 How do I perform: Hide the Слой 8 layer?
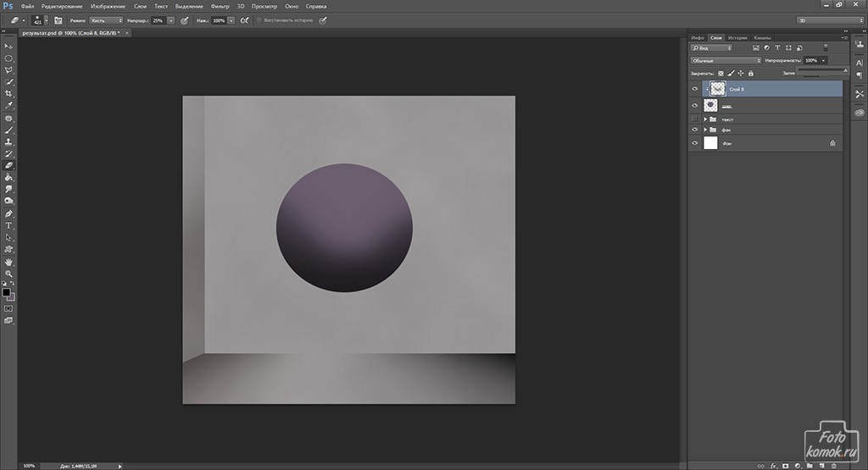tap(695, 88)
